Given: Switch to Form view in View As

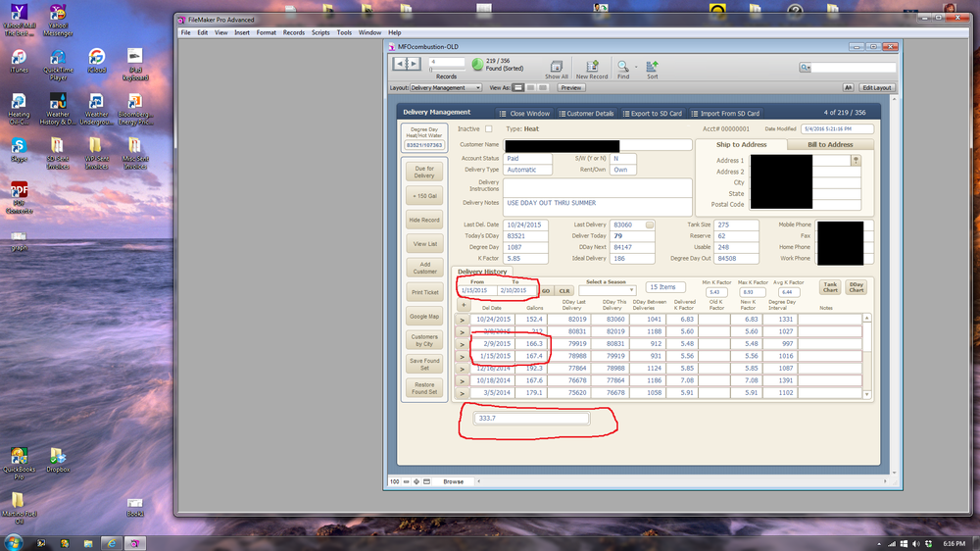Looking at the screenshot, I should click(x=516, y=87).
